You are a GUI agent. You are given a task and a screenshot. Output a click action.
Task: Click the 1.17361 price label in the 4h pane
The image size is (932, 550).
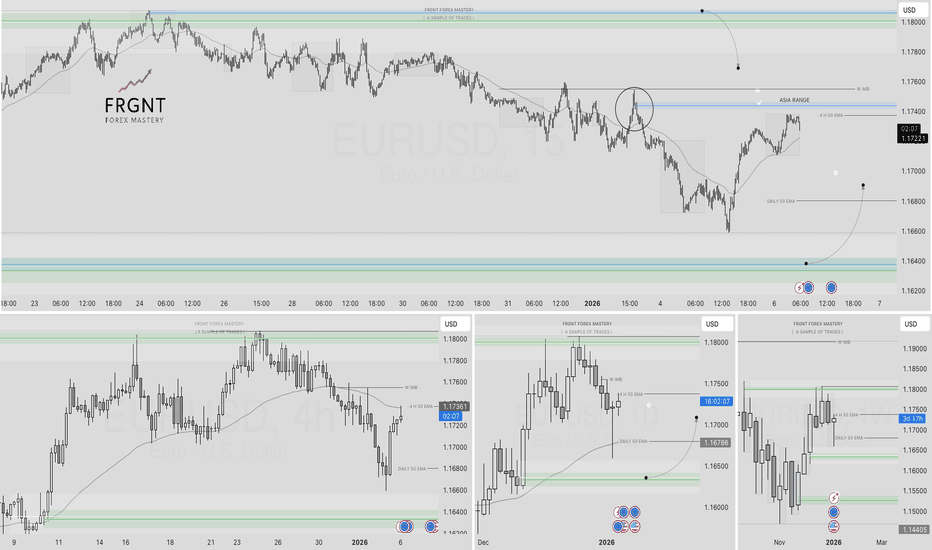coord(453,405)
